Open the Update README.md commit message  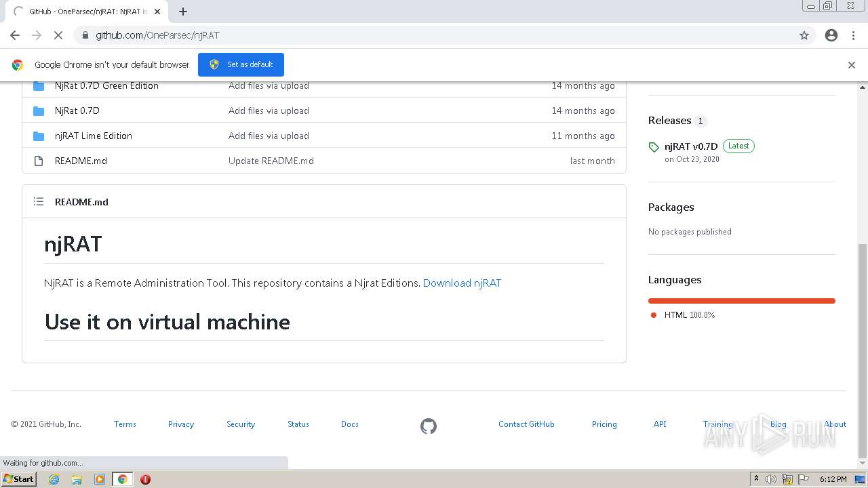click(271, 161)
